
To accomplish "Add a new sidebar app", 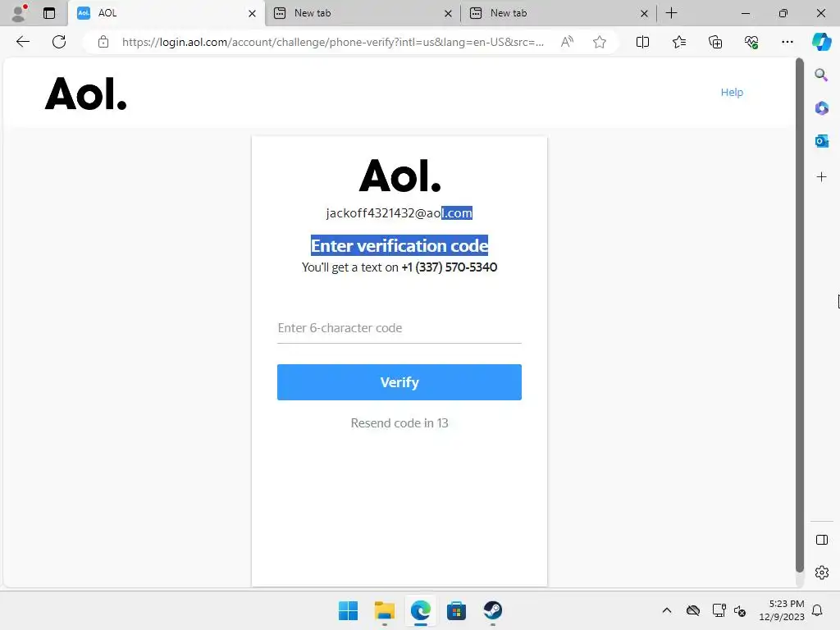I will pos(821,177).
